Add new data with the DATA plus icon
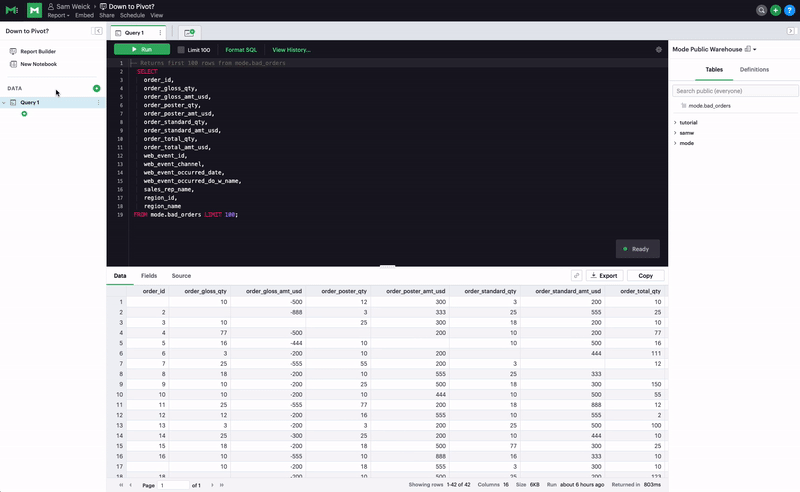The image size is (800, 492). [x=97, y=88]
